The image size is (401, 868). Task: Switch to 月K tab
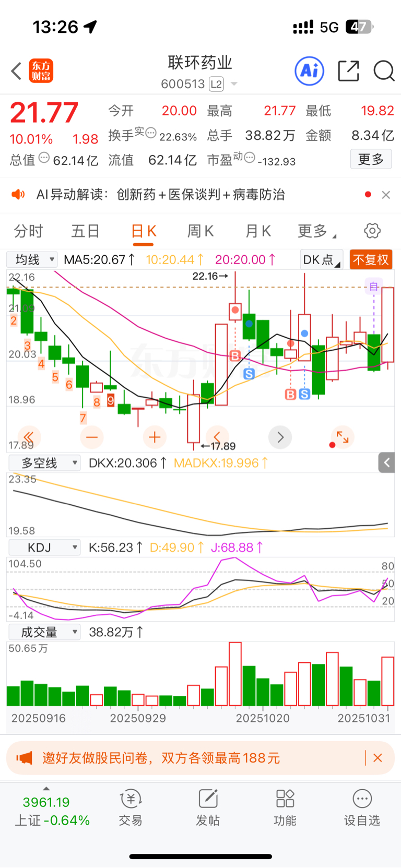coord(258,231)
